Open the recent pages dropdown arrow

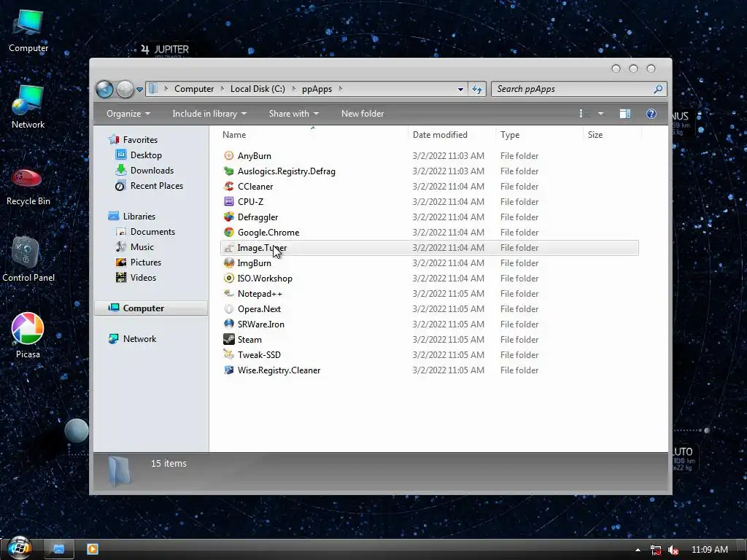[x=139, y=89]
